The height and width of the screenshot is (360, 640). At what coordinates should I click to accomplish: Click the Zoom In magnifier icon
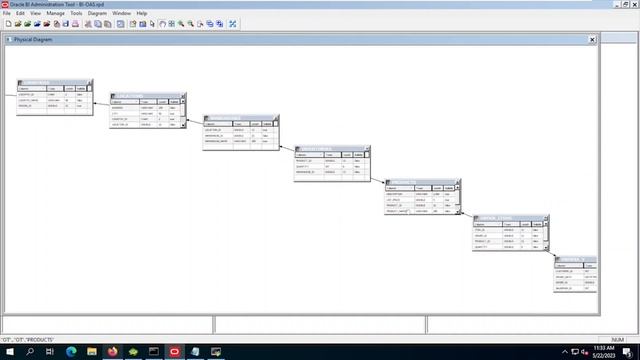click(181, 24)
